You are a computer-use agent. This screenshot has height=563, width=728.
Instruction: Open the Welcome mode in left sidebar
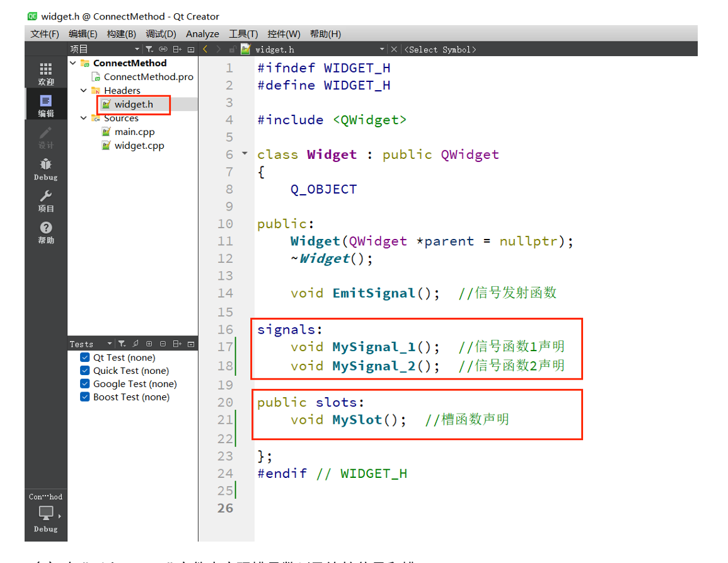[45, 74]
